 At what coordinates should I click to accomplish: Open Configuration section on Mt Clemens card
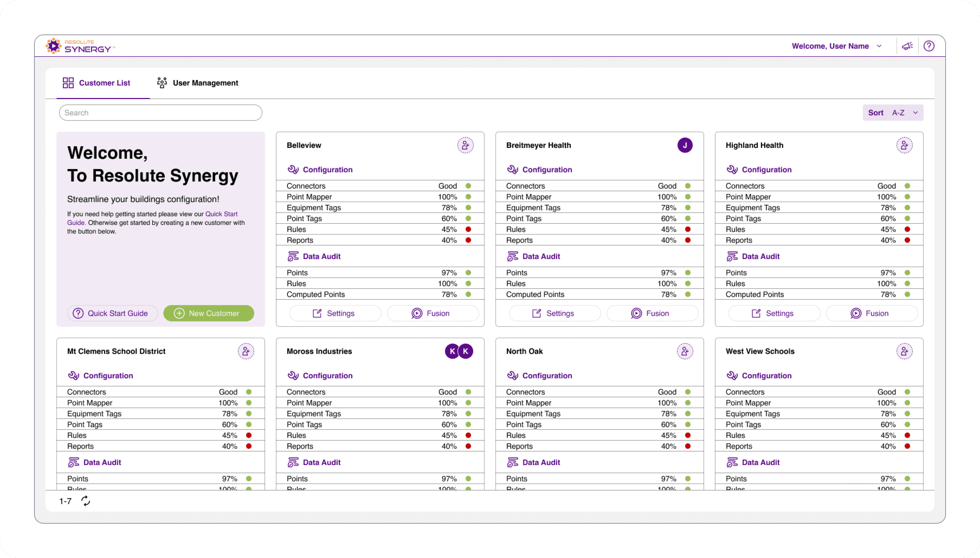pos(108,376)
